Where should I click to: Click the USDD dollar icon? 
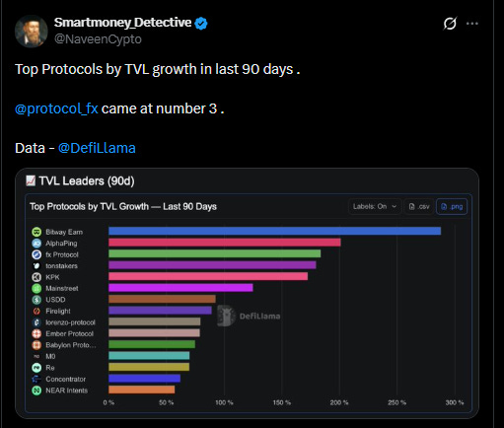(36, 300)
